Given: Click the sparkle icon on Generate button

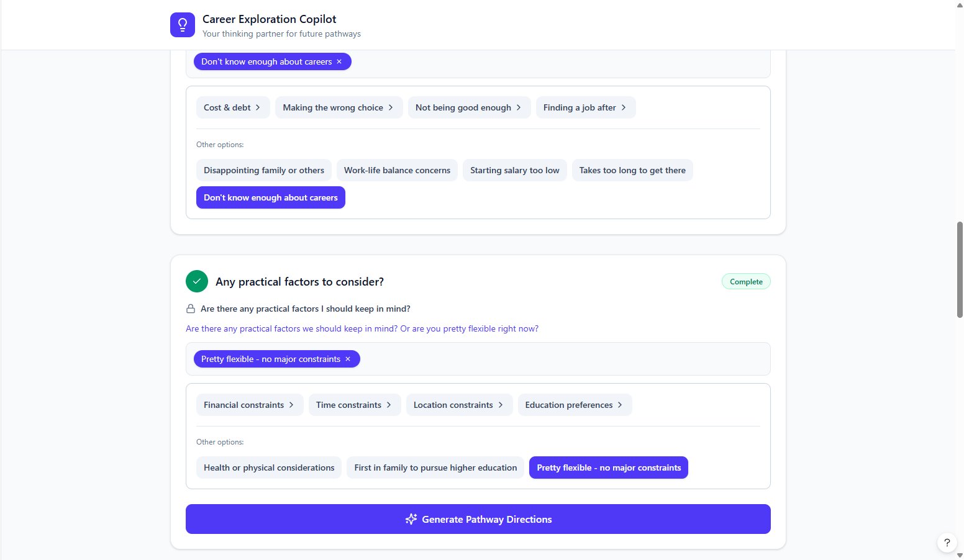Looking at the screenshot, I should pyautogui.click(x=411, y=519).
